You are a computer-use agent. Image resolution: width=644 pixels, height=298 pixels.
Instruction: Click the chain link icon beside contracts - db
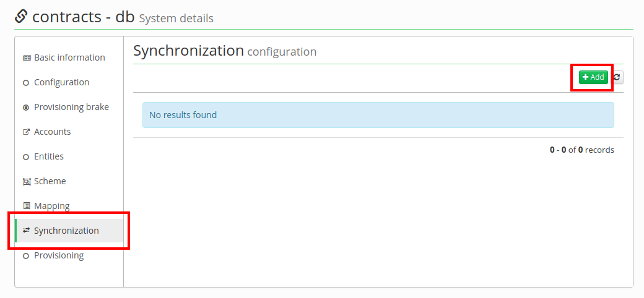[x=21, y=17]
